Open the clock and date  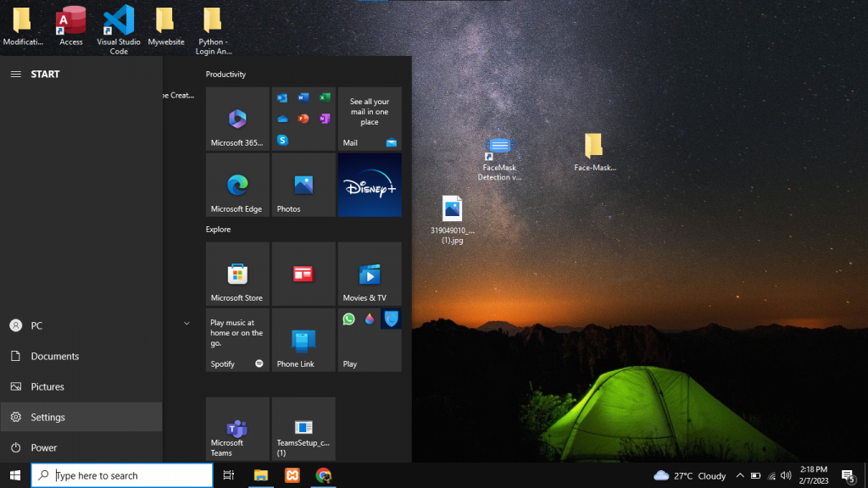click(813, 475)
